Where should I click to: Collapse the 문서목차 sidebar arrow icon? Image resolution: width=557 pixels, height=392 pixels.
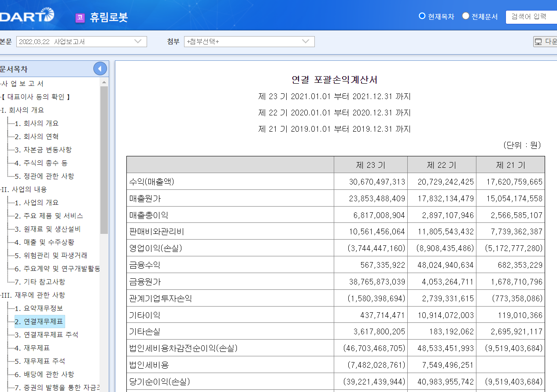point(100,68)
